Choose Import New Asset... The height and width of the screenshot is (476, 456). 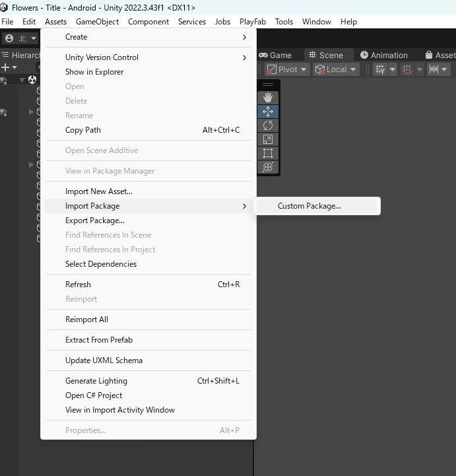point(148,191)
